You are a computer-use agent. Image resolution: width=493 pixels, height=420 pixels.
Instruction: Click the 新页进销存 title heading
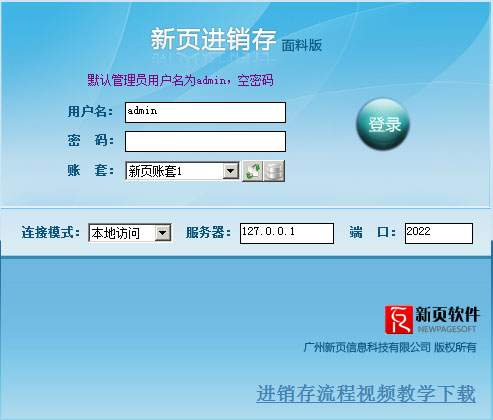[x=213, y=39]
